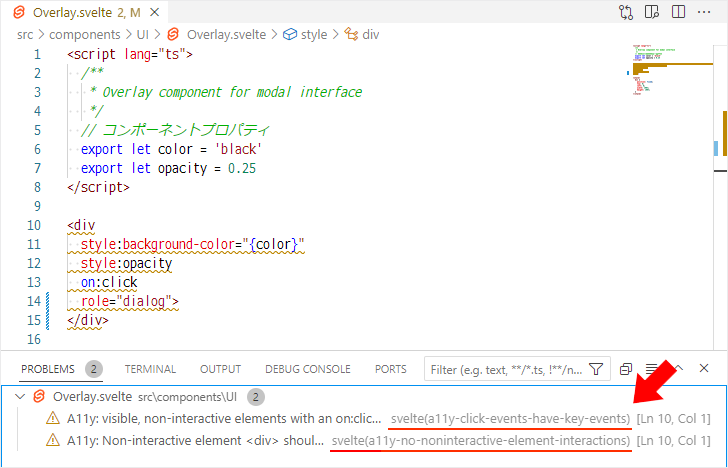Switch to the PORTS panel tab
Viewport: 728px width, 468px height.
click(390, 369)
